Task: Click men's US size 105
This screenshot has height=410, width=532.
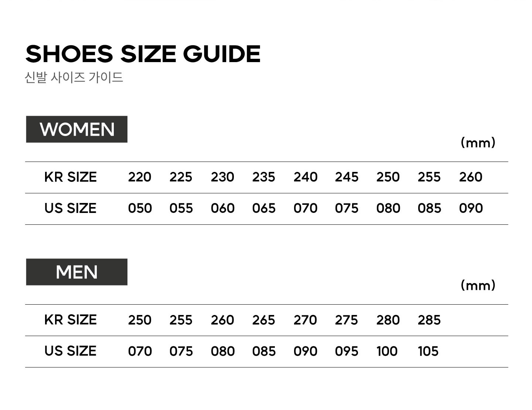Action: point(428,351)
